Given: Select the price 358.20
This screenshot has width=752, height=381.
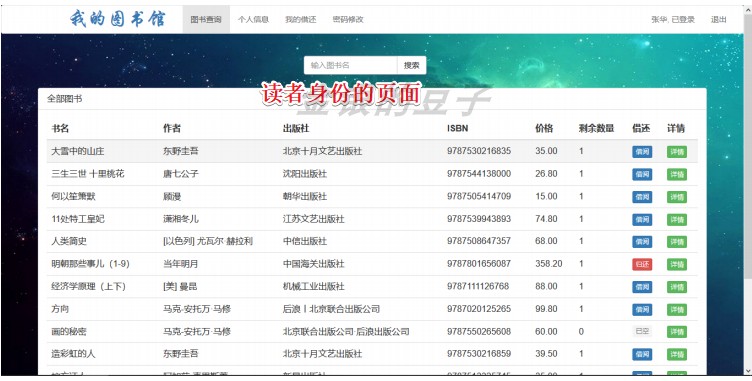Looking at the screenshot, I should [x=549, y=264].
